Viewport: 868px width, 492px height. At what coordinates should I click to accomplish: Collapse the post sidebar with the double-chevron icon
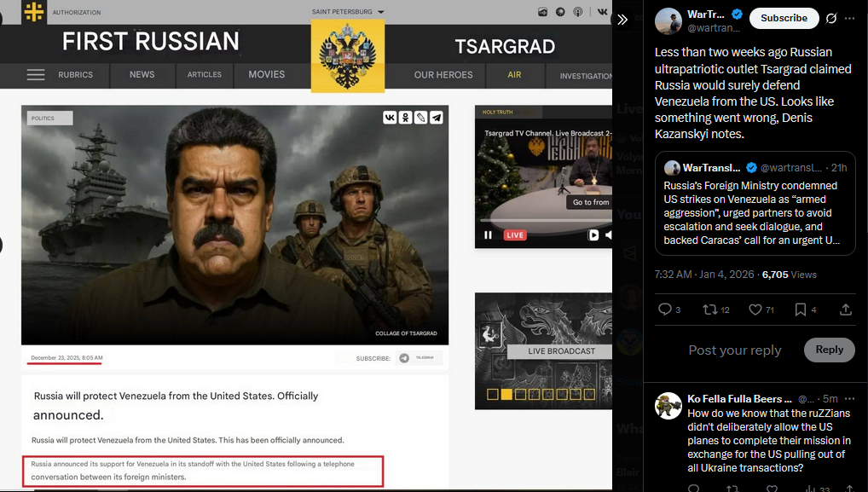(x=622, y=20)
